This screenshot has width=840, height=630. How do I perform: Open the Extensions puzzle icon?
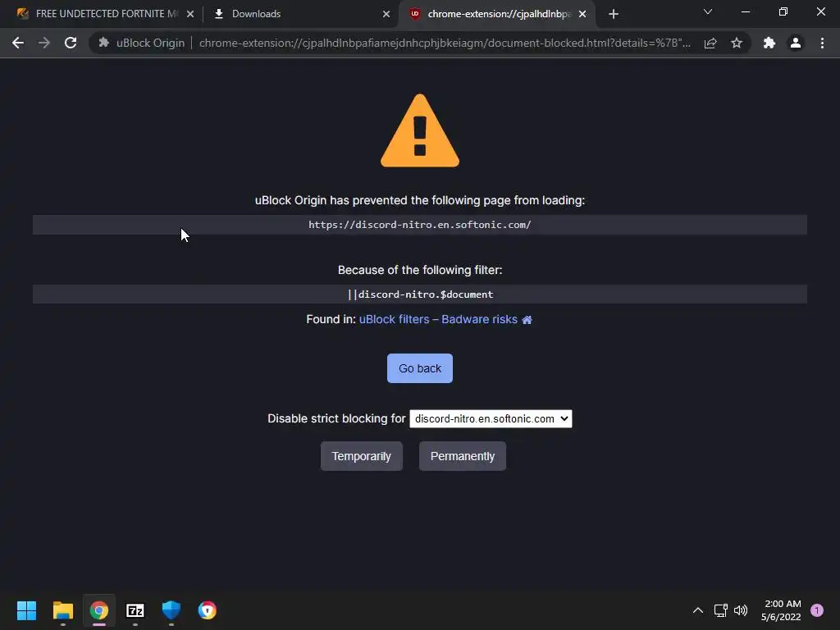coord(769,43)
